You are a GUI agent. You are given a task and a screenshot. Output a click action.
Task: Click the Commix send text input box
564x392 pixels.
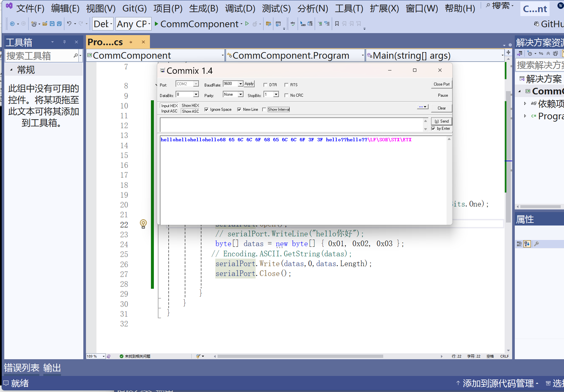pyautogui.click(x=291, y=125)
